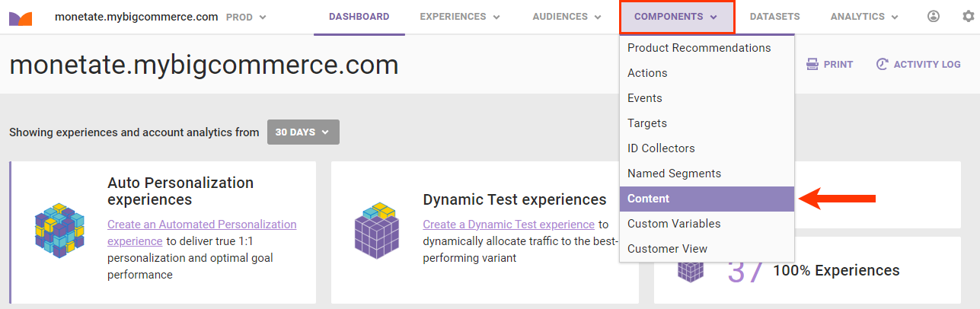The image size is (980, 309).
Task: Click the Dynamic Test cube icon
Action: coord(375,229)
